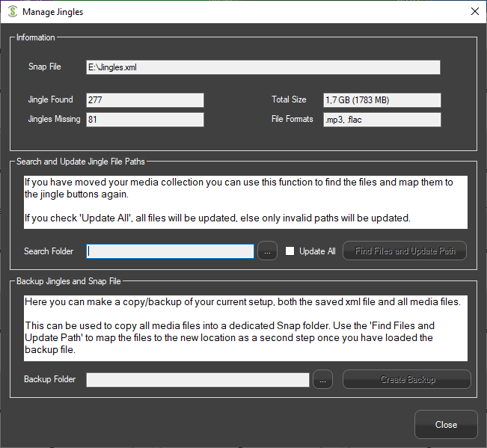Image resolution: width=487 pixels, height=448 pixels.
Task: Click Backup Jingles and Snap File heading
Action: 69,281
